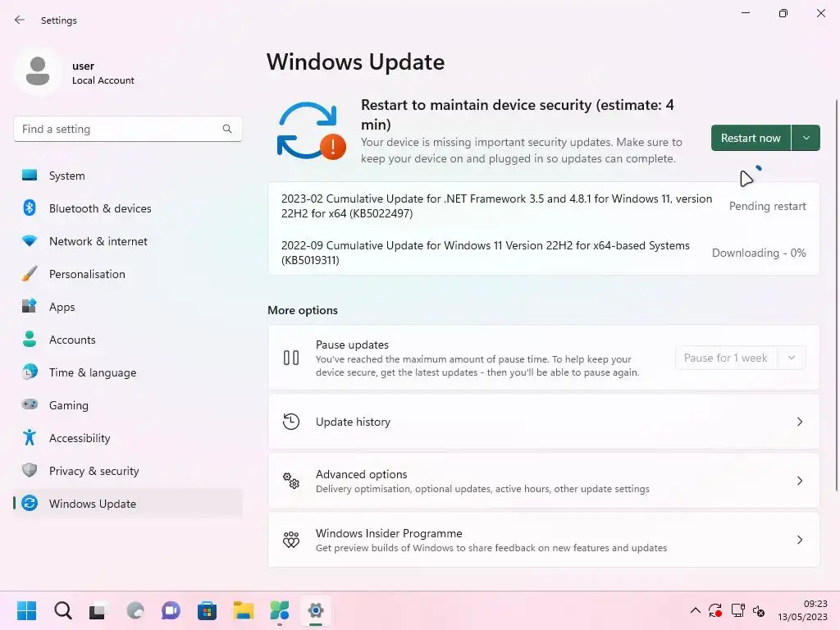This screenshot has height=630, width=840.
Task: Open Advanced options page
Action: click(543, 481)
